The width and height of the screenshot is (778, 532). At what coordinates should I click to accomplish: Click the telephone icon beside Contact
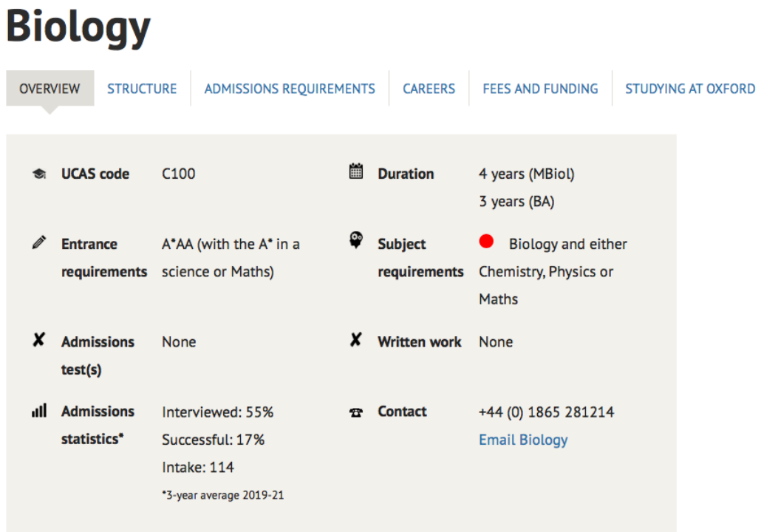pos(356,412)
